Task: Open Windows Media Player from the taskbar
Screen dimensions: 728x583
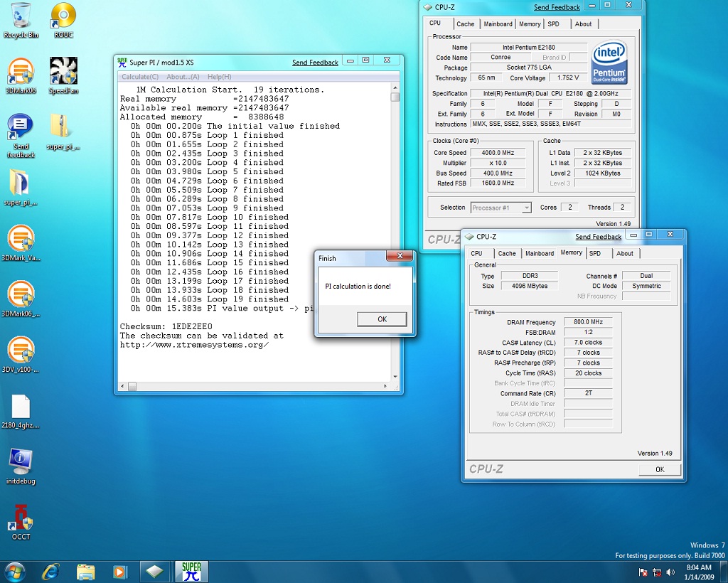Action: [119, 572]
